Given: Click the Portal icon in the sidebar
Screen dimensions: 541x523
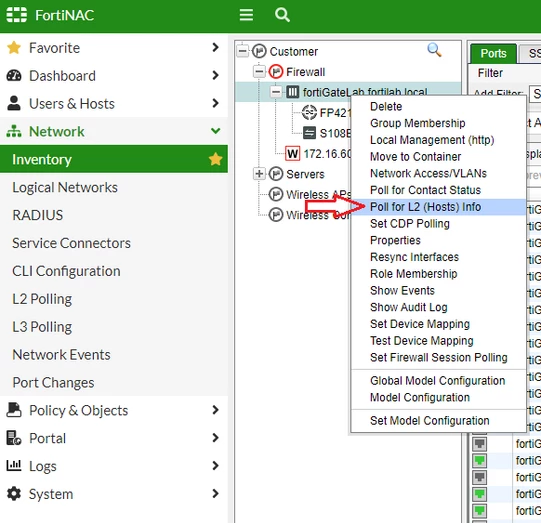Looking at the screenshot, I should pos(14,438).
